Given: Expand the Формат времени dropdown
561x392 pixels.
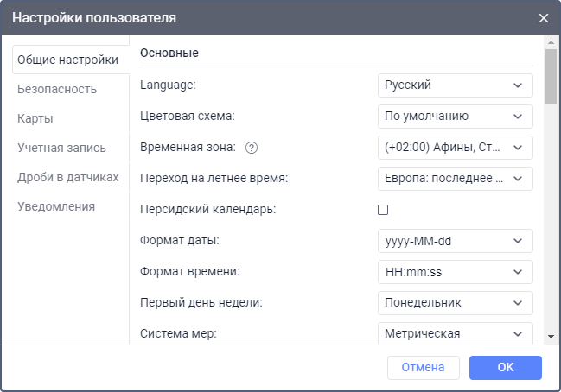Looking at the screenshot, I should [x=456, y=272].
